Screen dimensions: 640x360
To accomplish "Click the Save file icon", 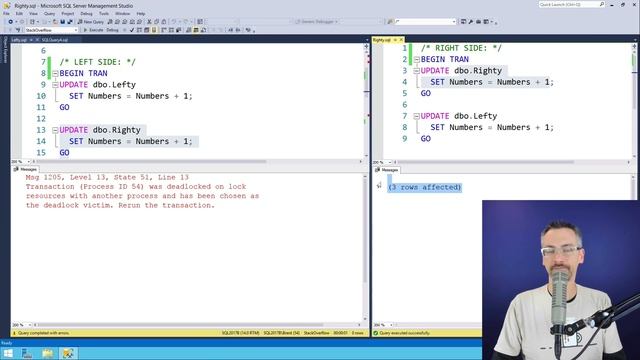I will 62,22.
